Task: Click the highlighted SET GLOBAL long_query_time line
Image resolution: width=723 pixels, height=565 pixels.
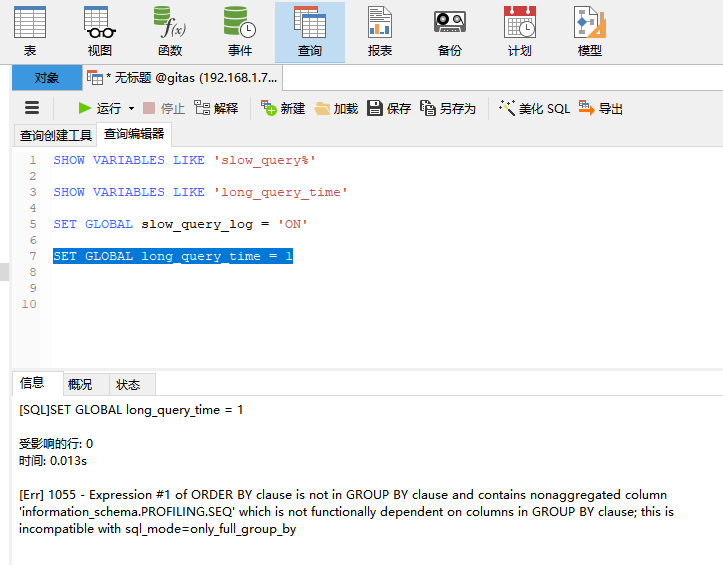Action: pyautogui.click(x=173, y=256)
